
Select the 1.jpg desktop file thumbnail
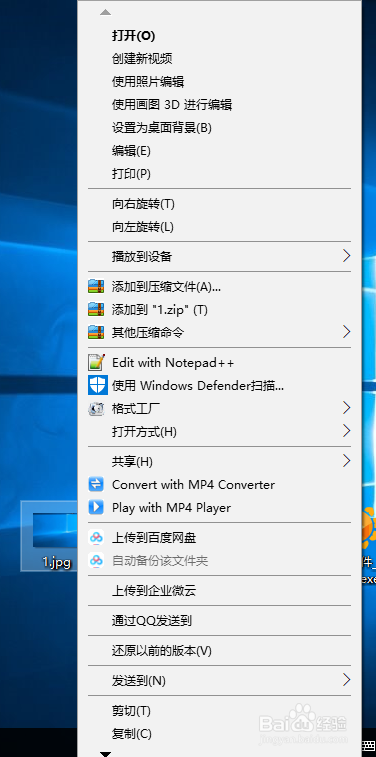[x=54, y=531]
